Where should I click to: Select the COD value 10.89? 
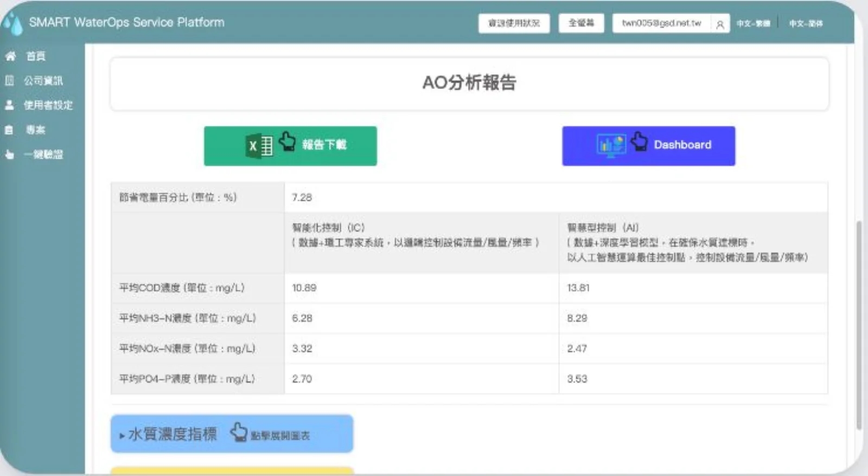point(304,288)
